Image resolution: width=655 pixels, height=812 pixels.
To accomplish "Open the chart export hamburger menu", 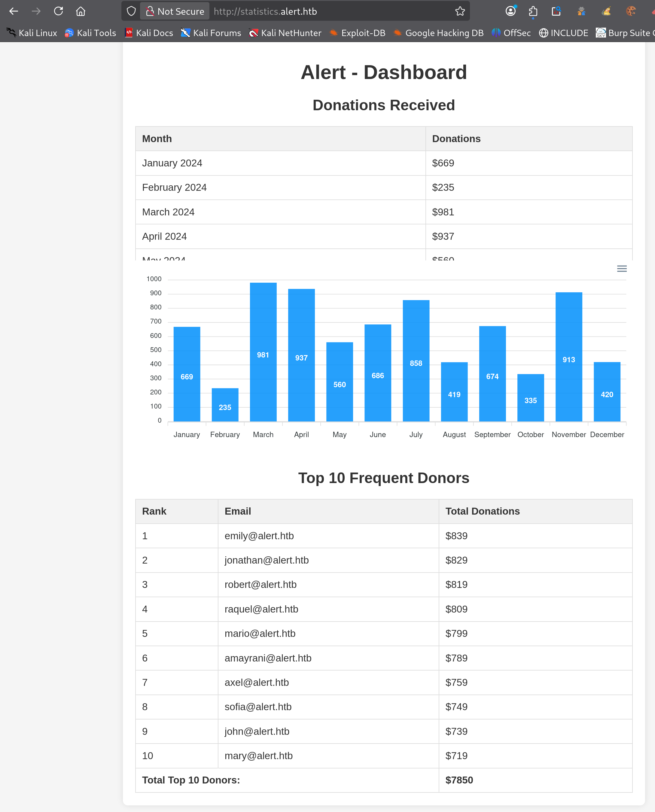I will click(621, 269).
